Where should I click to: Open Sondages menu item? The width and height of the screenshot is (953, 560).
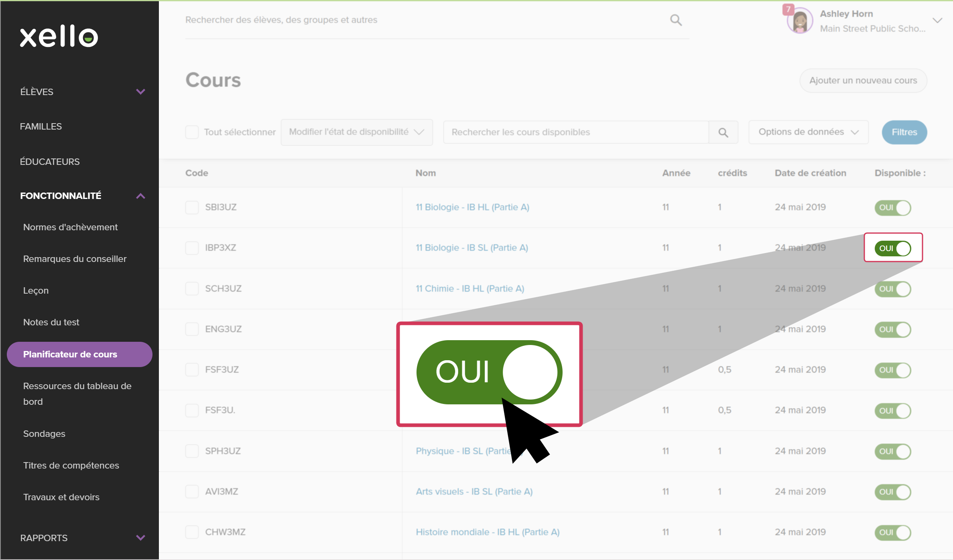[x=44, y=434]
